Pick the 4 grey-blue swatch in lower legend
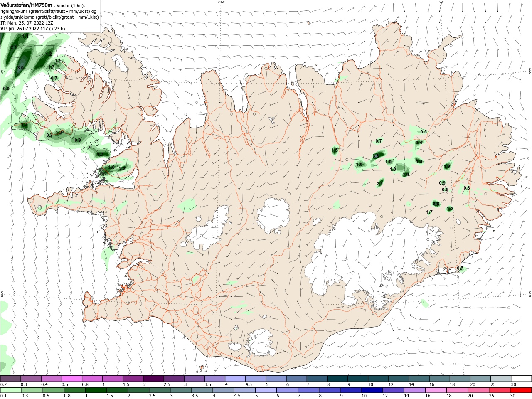 coord(224,390)
